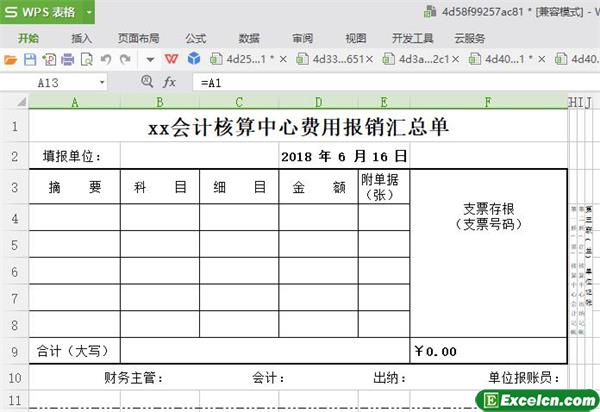The image size is (600, 412).
Task: Click the 会计: label in row 10
Action: pos(268,378)
